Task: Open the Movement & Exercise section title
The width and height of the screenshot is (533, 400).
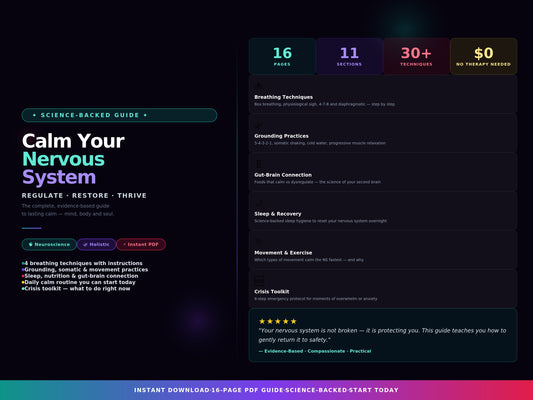Action: coord(283,253)
